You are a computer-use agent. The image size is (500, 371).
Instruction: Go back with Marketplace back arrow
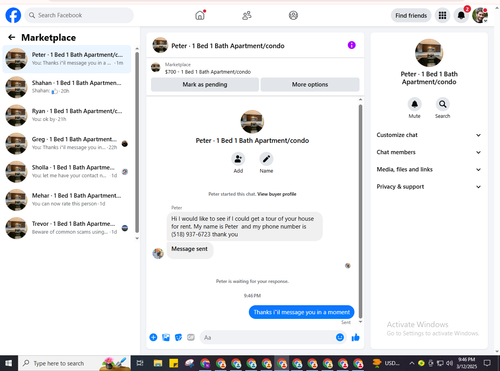click(12, 37)
